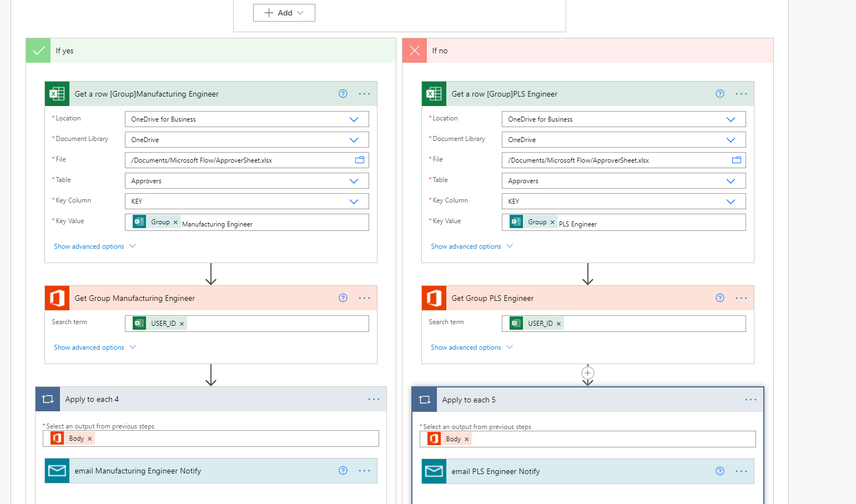Click loop icon of Apply to each 5
This screenshot has width=856, height=504.
425,400
